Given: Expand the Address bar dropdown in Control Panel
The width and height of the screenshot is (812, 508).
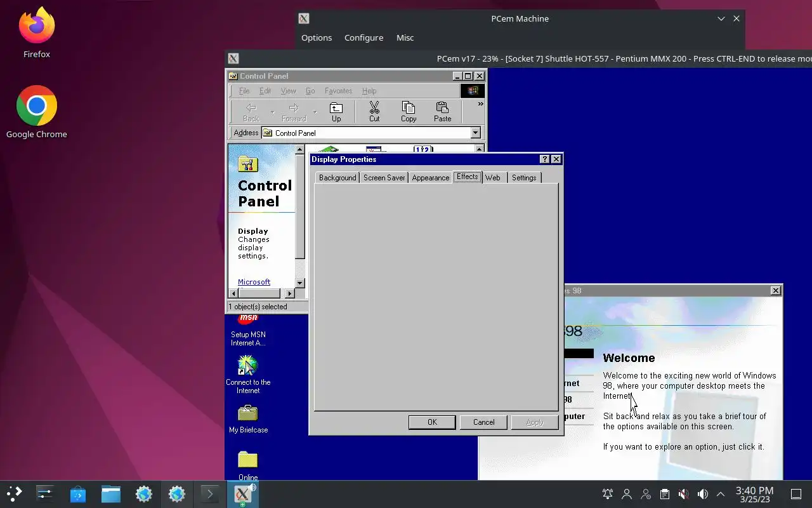Looking at the screenshot, I should pyautogui.click(x=475, y=133).
